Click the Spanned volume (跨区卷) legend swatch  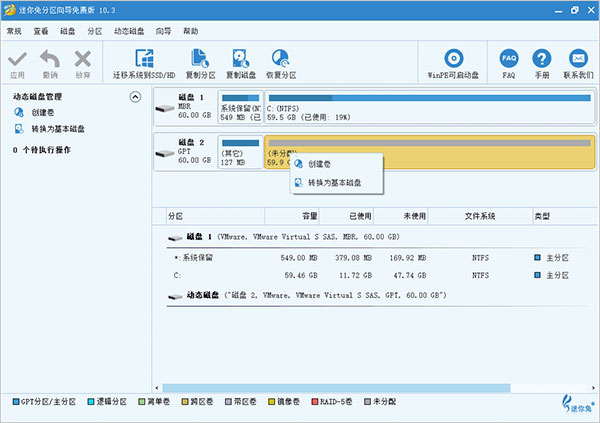coord(185,402)
